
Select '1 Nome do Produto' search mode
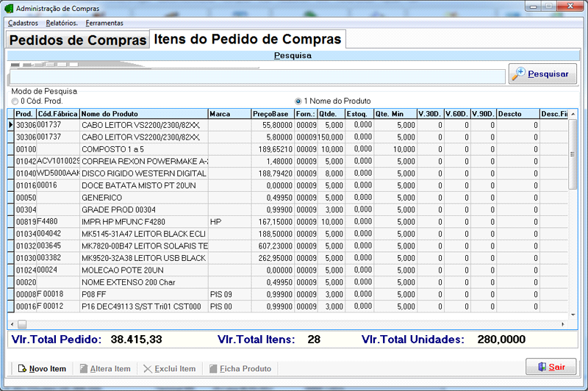point(298,101)
